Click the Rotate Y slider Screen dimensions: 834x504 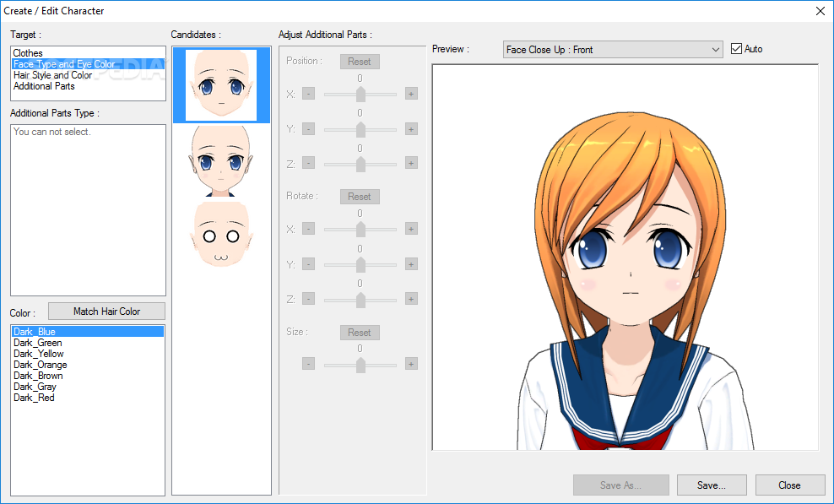(360, 264)
